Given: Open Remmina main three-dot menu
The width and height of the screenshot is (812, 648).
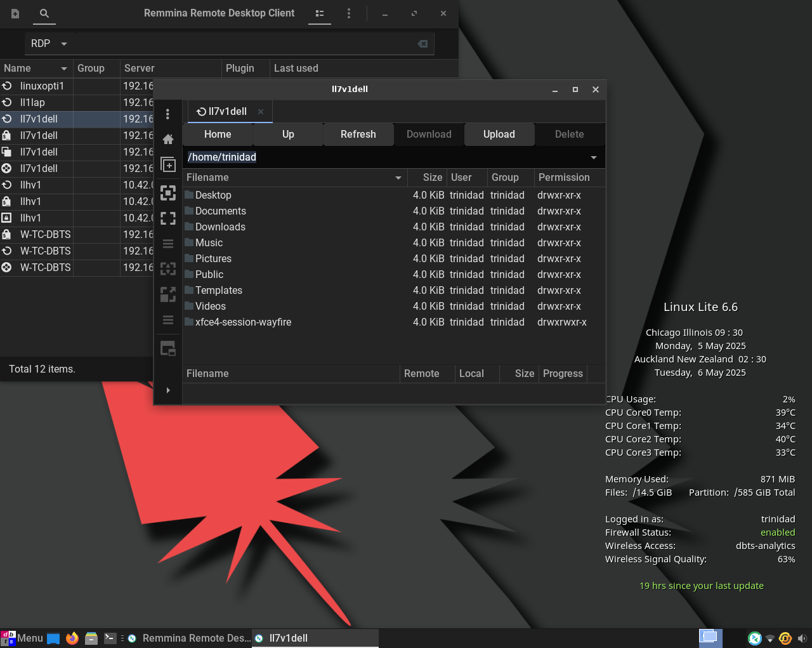Looking at the screenshot, I should point(348,13).
